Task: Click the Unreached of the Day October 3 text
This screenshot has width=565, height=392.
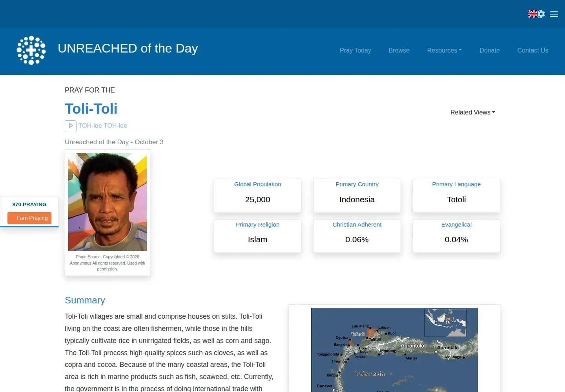Action: pyautogui.click(x=114, y=142)
